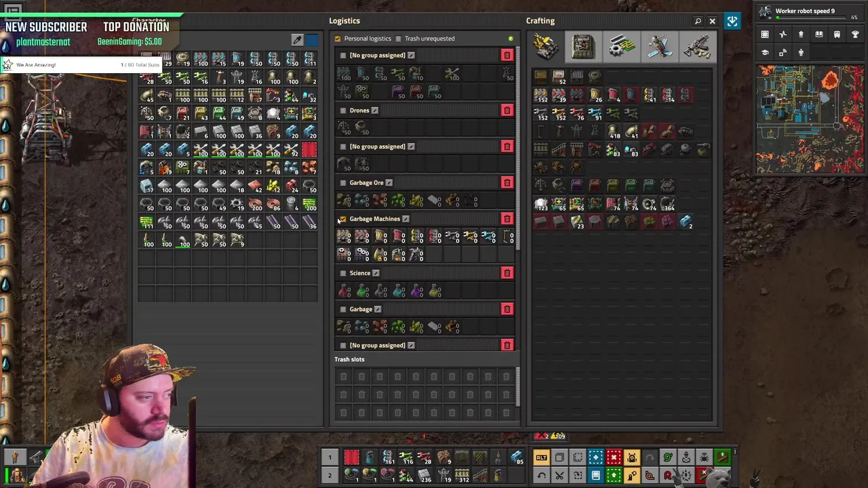Craft the iron chest showing 52
Screen dimensions: 868x488
[559, 77]
